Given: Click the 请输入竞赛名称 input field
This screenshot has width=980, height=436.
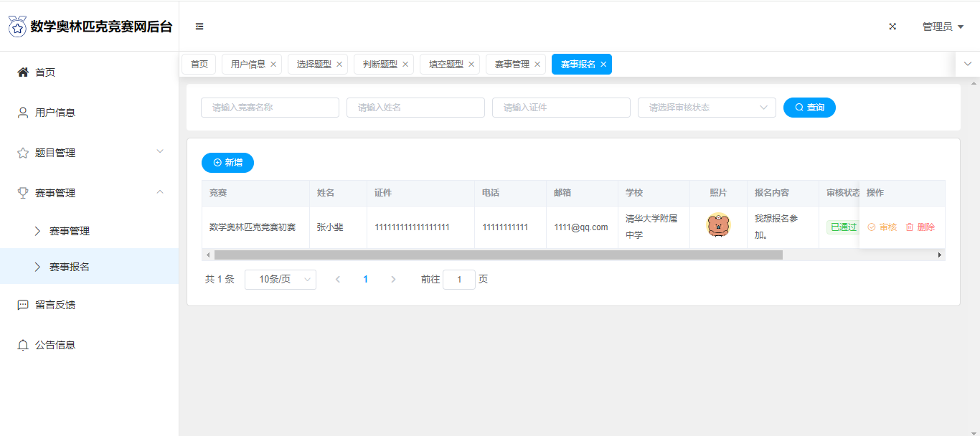Looking at the screenshot, I should [270, 108].
